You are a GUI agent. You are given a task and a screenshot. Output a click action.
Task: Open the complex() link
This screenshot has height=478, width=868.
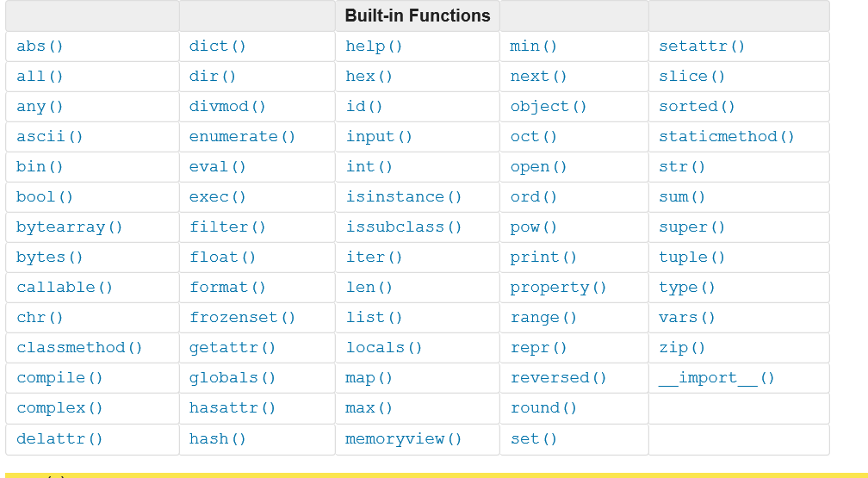pyautogui.click(x=59, y=408)
